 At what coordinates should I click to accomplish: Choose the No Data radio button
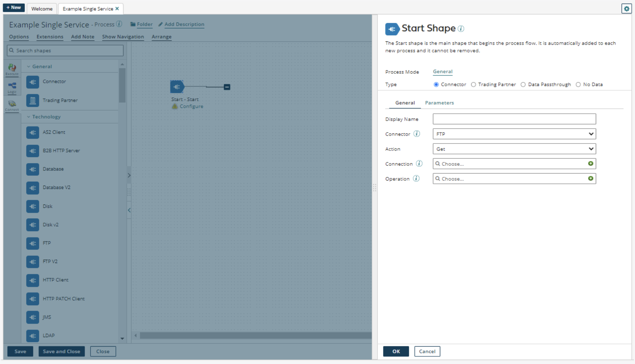tap(578, 85)
